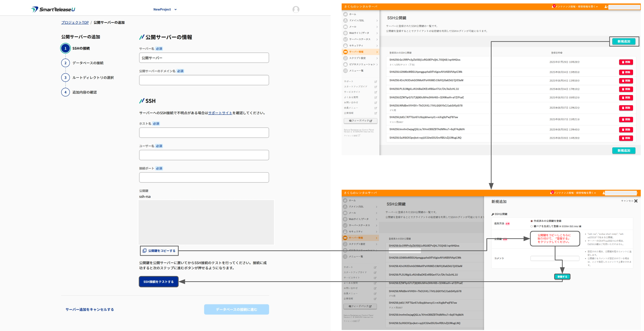Select 作成済みの公開鍵を登録 radio option
Viewport: 644px width, 331px height.
(x=531, y=221)
